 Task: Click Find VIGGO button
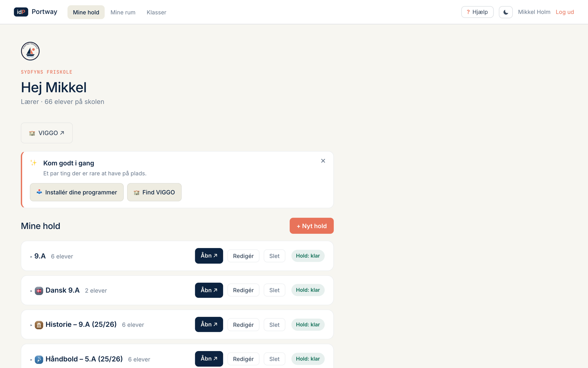tap(154, 192)
